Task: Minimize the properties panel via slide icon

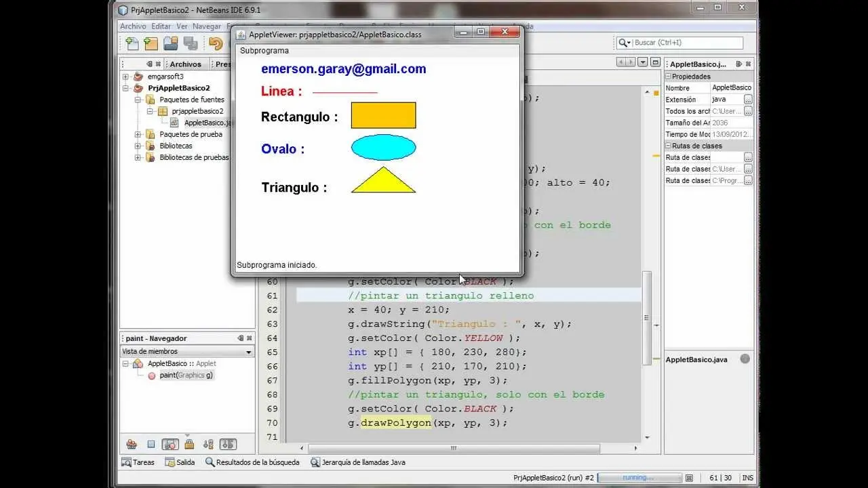Action: (x=740, y=64)
